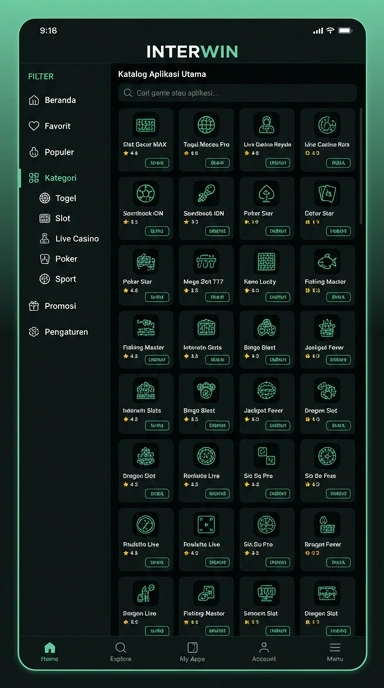Tap the spade icon of Poker Star
The image size is (384, 688).
point(266,193)
